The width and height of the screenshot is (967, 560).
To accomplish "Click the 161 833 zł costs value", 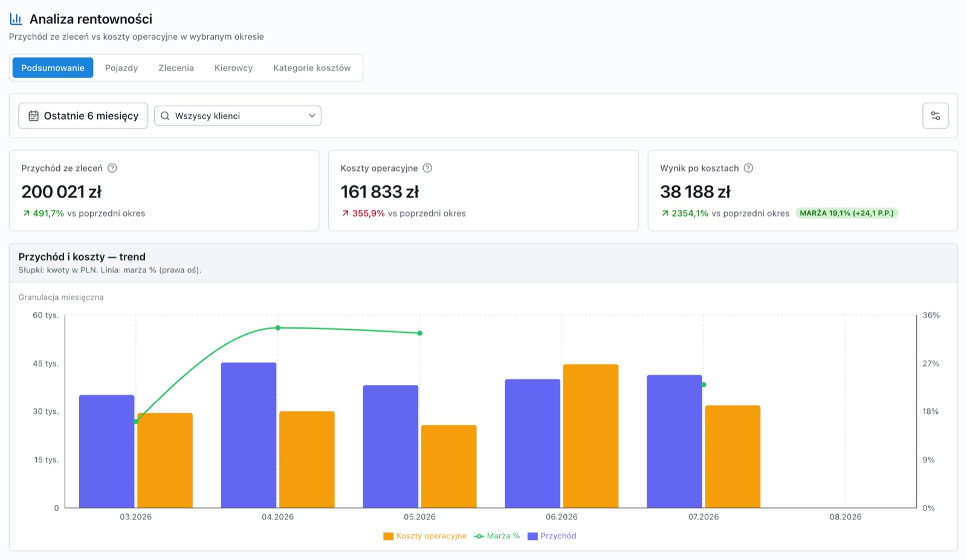I will (x=380, y=191).
